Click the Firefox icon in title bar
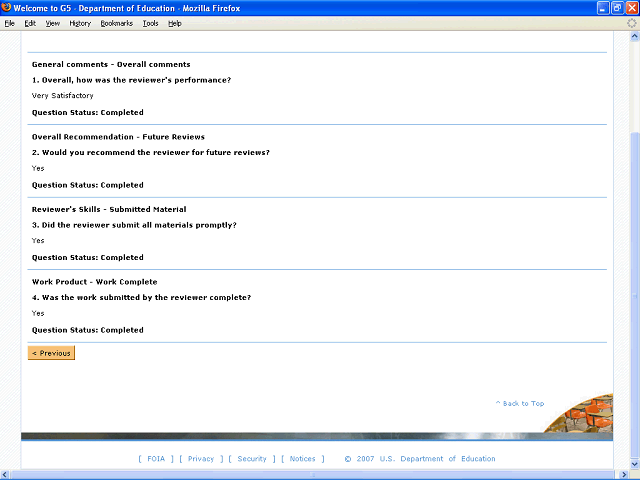 click(6, 8)
